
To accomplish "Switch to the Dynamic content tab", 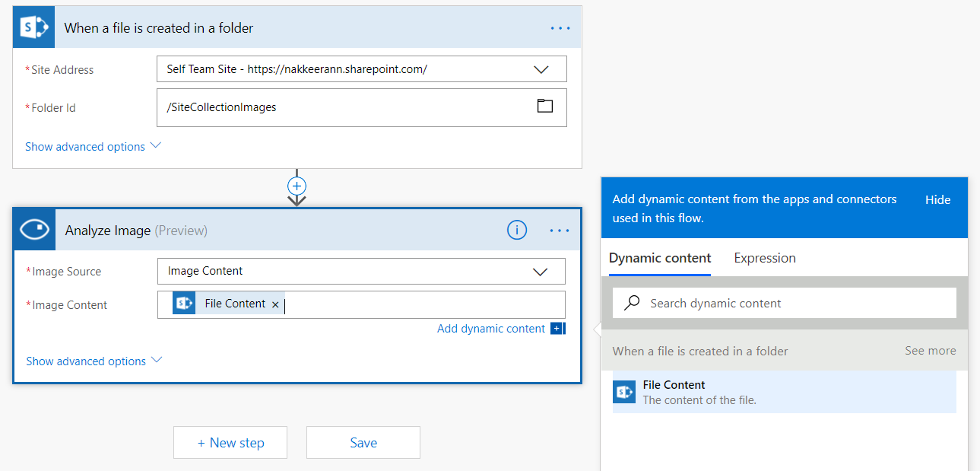I will (660, 258).
